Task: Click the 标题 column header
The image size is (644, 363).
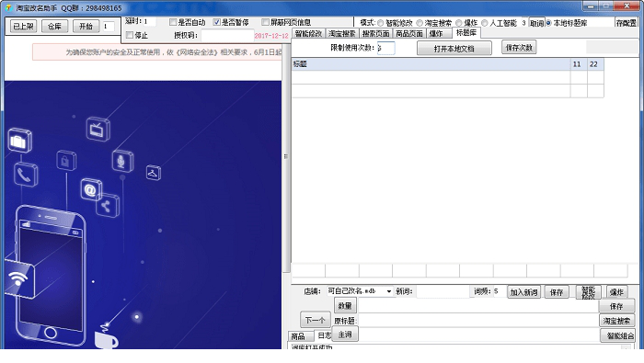Action: (431, 64)
